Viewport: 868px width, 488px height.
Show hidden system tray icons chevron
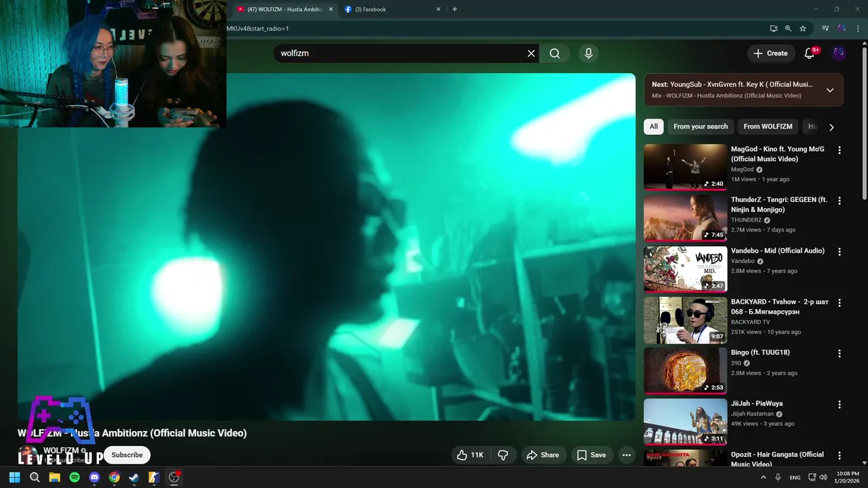(764, 477)
